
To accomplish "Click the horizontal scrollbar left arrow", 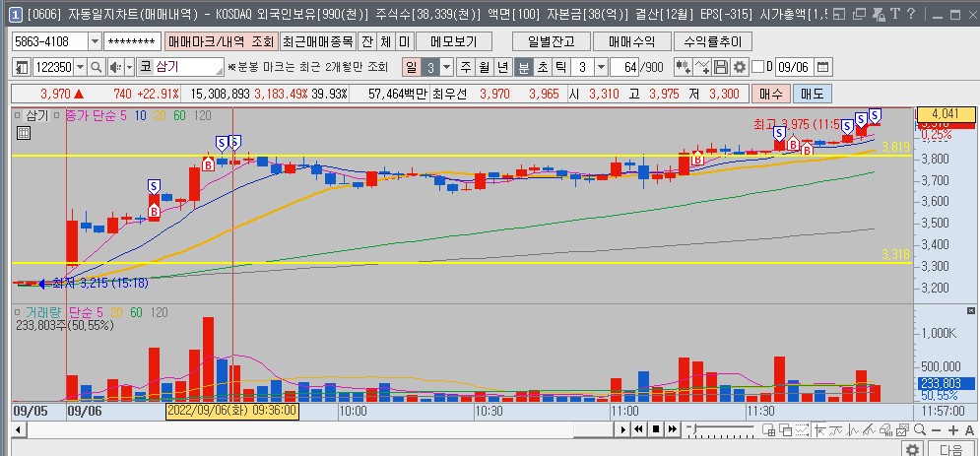I will (x=17, y=429).
